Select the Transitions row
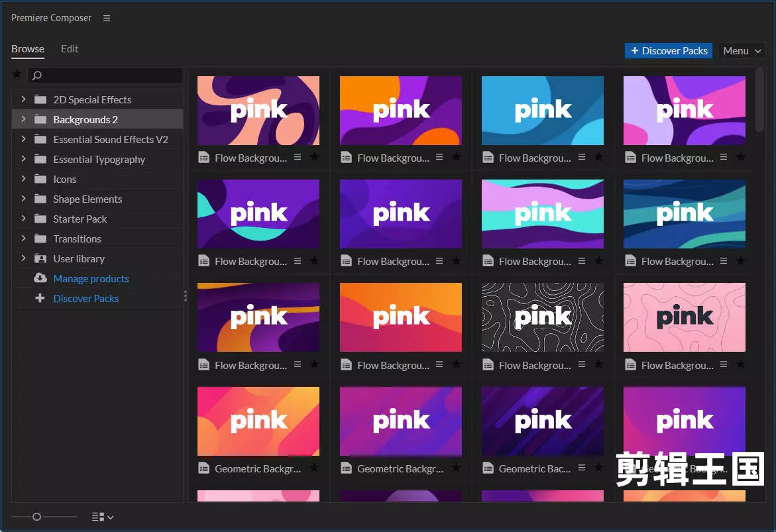 (97, 239)
